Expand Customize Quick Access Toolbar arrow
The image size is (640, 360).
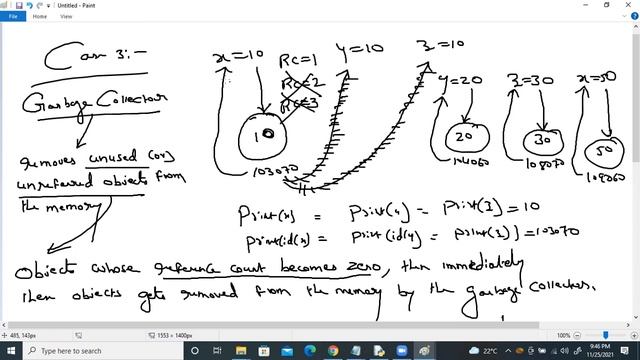(48, 6)
